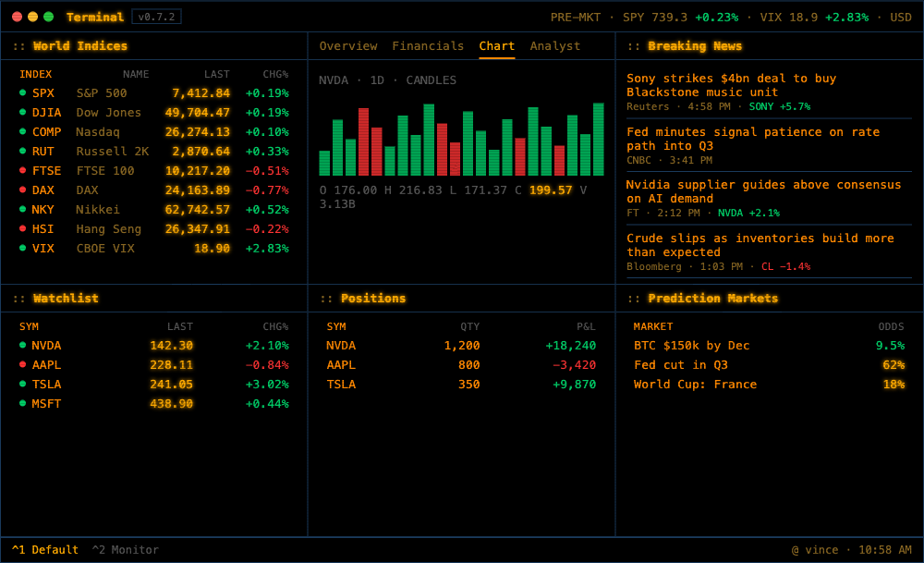Image resolution: width=924 pixels, height=563 pixels.
Task: Click the 10:58 AM clock
Action: 884,549
